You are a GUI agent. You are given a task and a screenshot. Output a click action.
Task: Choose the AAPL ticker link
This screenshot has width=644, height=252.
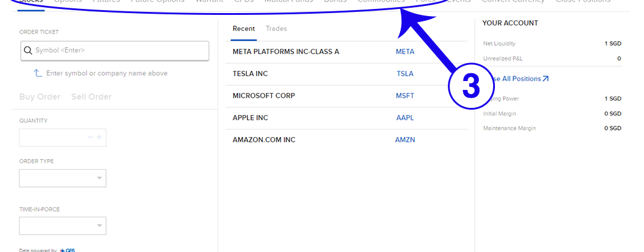pyautogui.click(x=405, y=118)
